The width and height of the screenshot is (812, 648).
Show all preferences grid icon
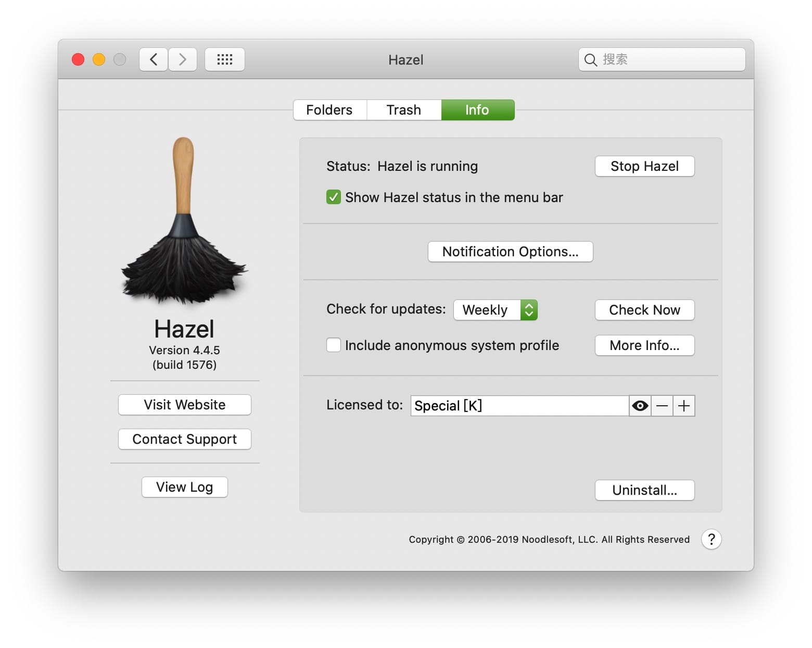(x=224, y=59)
